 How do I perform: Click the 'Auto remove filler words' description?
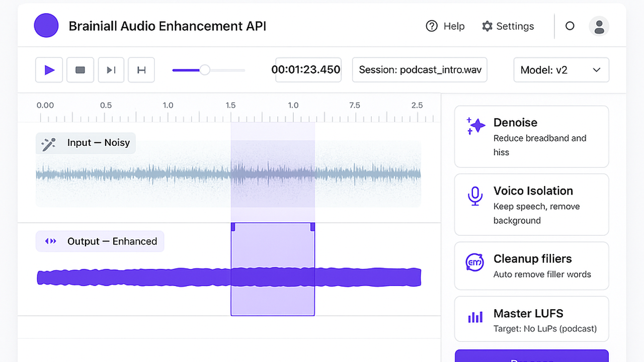[x=542, y=275]
